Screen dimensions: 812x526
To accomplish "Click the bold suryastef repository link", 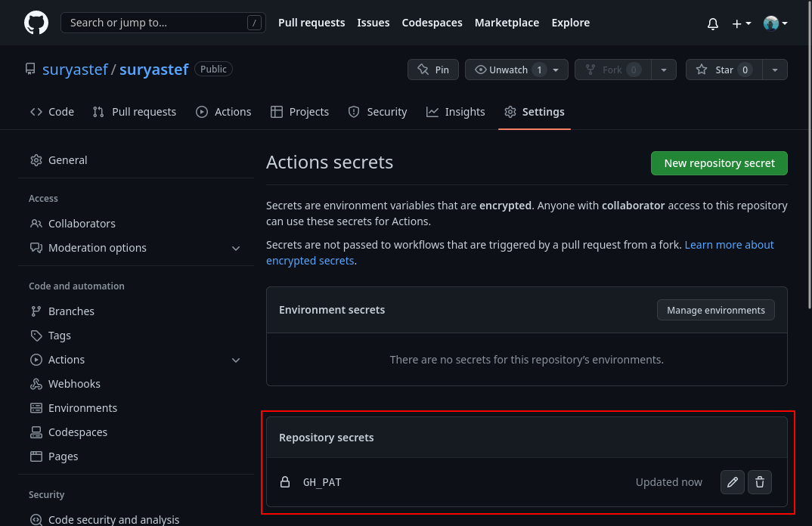I will [153, 70].
